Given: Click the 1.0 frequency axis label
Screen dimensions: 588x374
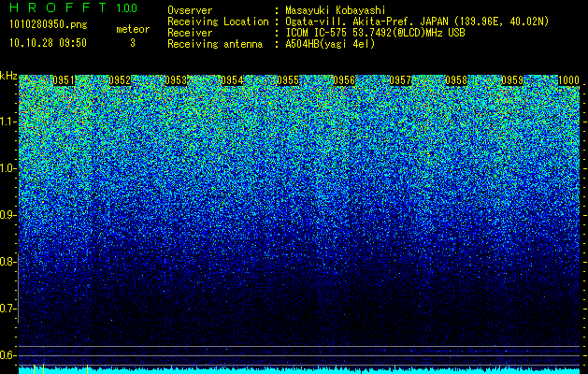Looking at the screenshot, I should click(7, 168).
